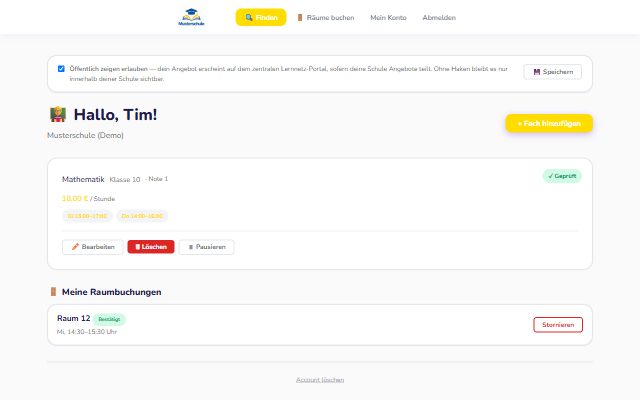
Task: Click the floppy disk icon on Speichern
Action: 537,72
